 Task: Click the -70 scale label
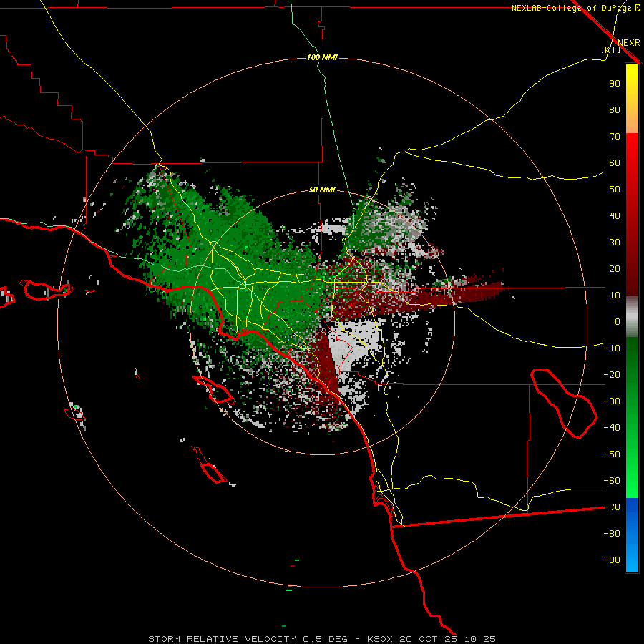pos(612,507)
